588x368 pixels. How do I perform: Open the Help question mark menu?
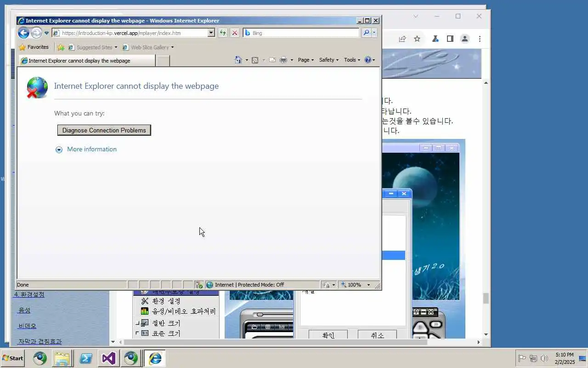(369, 60)
